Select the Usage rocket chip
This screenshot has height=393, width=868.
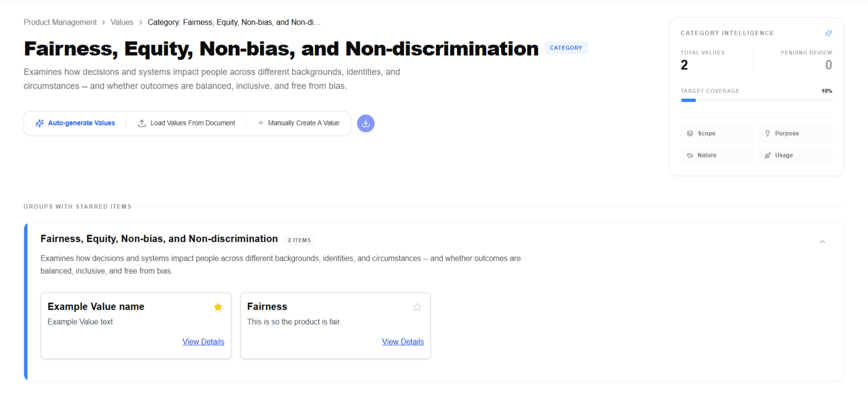pyautogui.click(x=795, y=155)
